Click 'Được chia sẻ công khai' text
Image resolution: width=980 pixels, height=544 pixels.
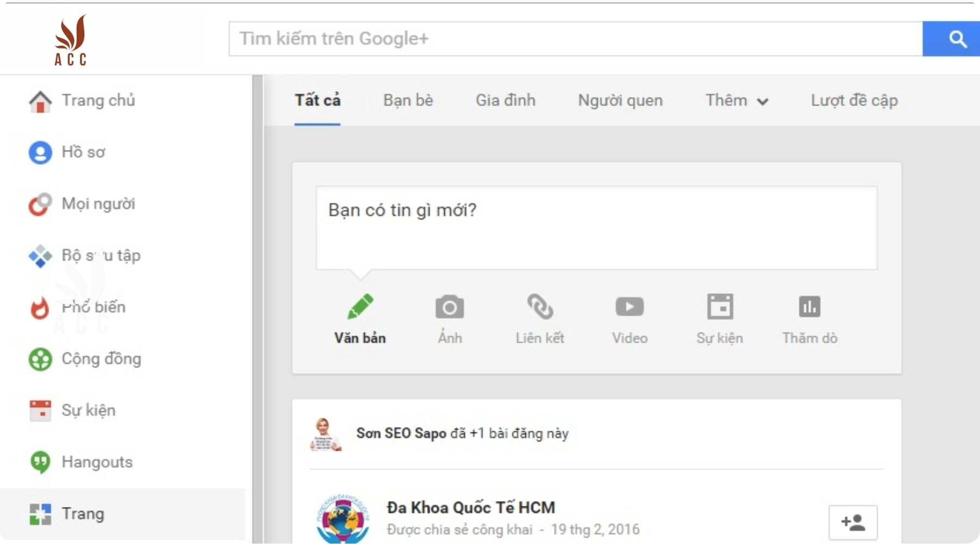pyautogui.click(x=460, y=529)
